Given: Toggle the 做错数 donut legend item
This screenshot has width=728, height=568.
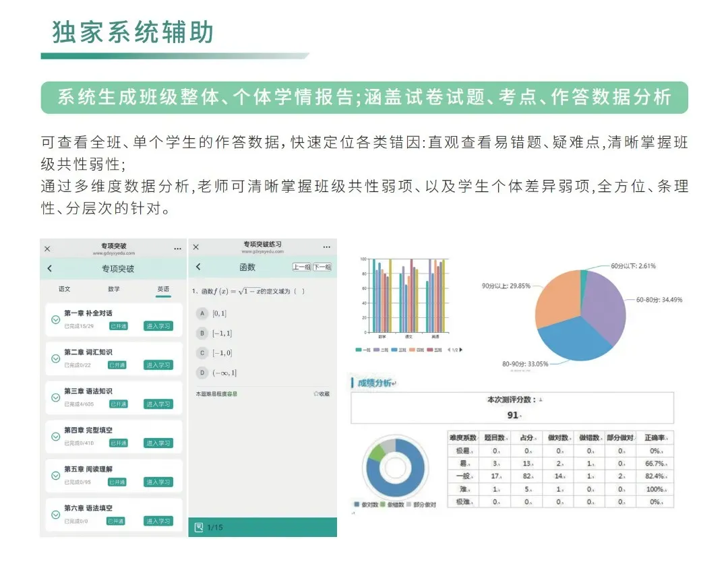Looking at the screenshot, I should tap(392, 505).
